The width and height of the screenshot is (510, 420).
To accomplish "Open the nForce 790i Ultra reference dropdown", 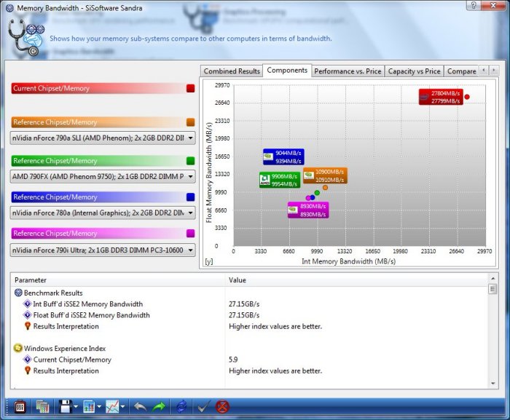I will pyautogui.click(x=103, y=250).
